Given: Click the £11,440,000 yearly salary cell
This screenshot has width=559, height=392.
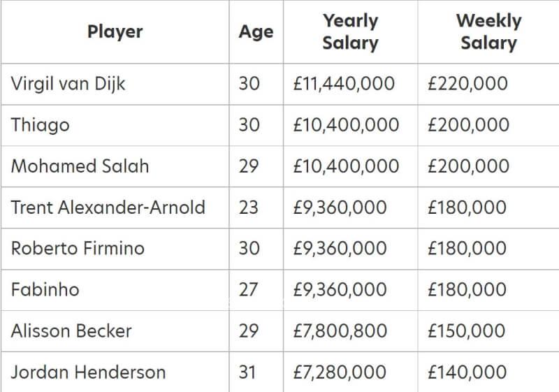Looking at the screenshot, I should [x=344, y=84].
